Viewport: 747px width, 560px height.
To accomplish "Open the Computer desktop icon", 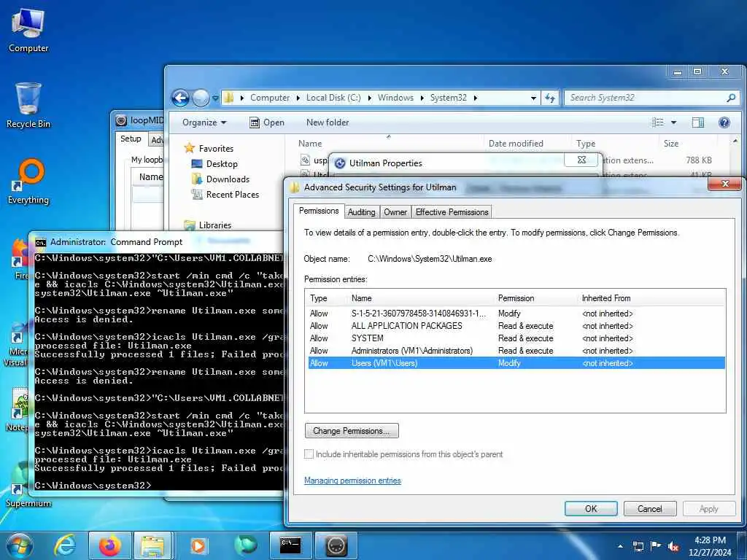I will (28, 31).
